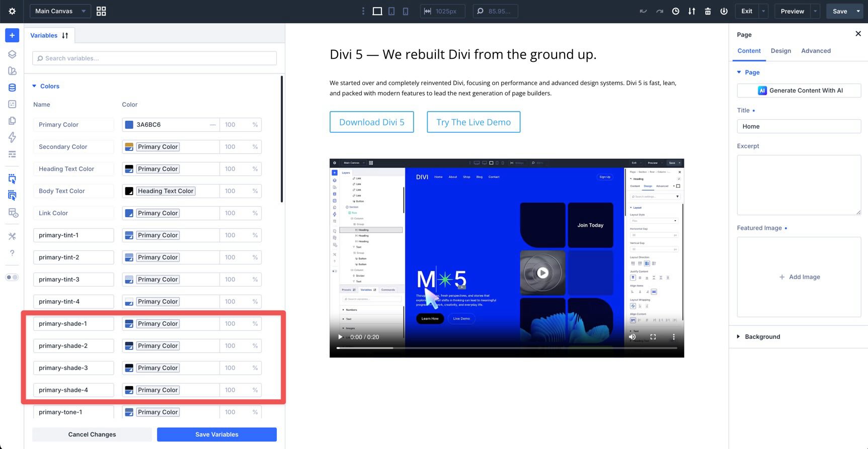Open the help question mark icon
This screenshot has height=449, width=868.
click(x=12, y=253)
